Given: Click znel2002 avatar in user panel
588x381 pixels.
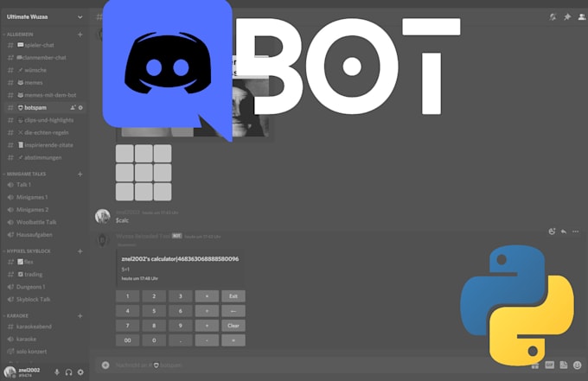Looking at the screenshot, I should 10,372.
